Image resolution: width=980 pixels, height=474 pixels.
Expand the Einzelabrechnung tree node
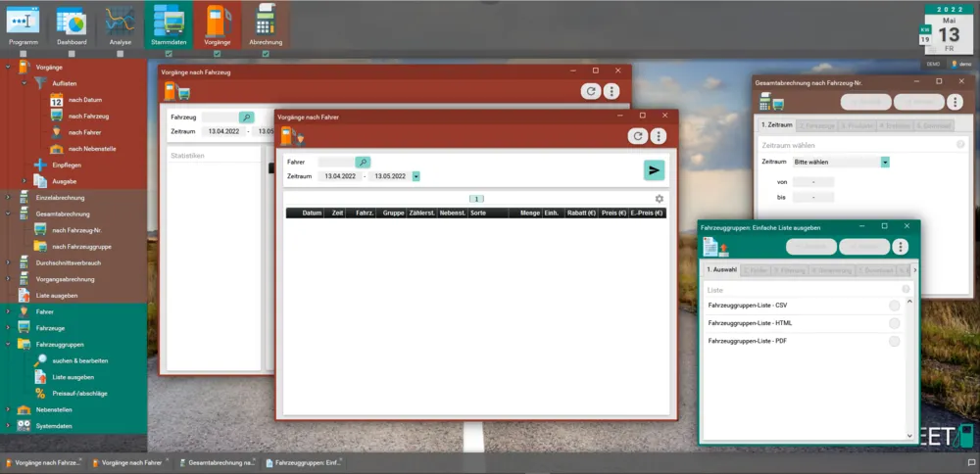click(8, 197)
